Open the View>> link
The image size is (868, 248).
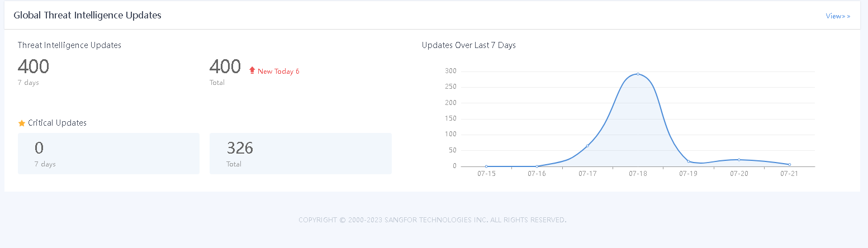[837, 16]
